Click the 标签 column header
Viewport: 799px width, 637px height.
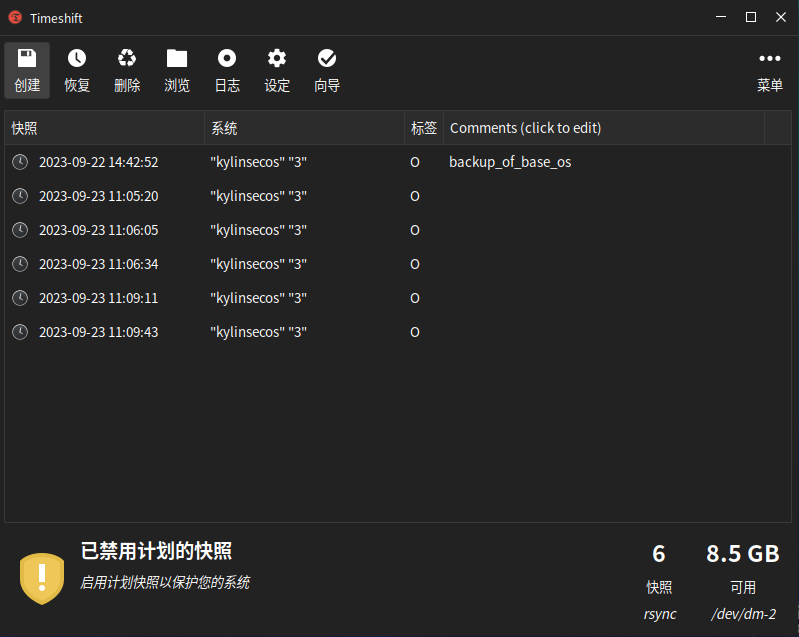[423, 128]
